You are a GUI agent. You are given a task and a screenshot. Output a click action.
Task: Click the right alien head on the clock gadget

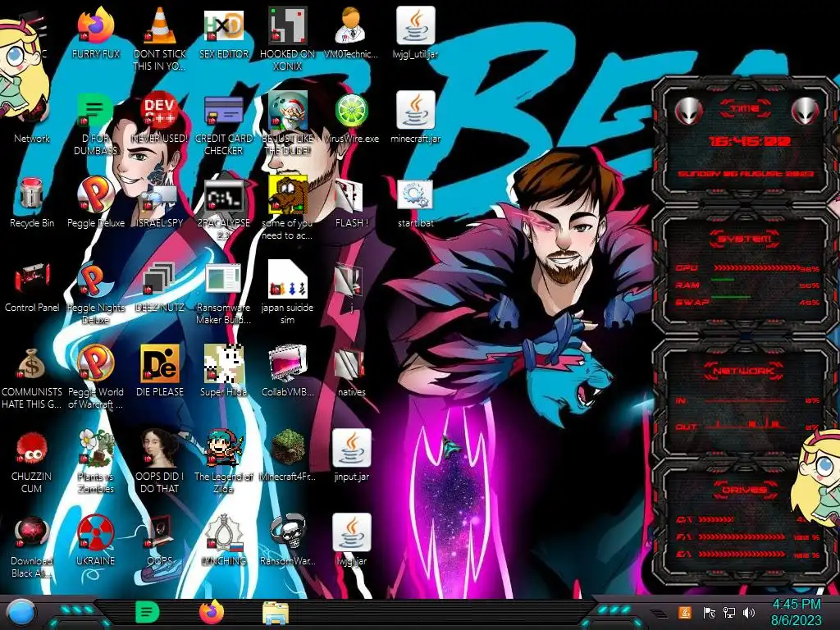pos(805,111)
